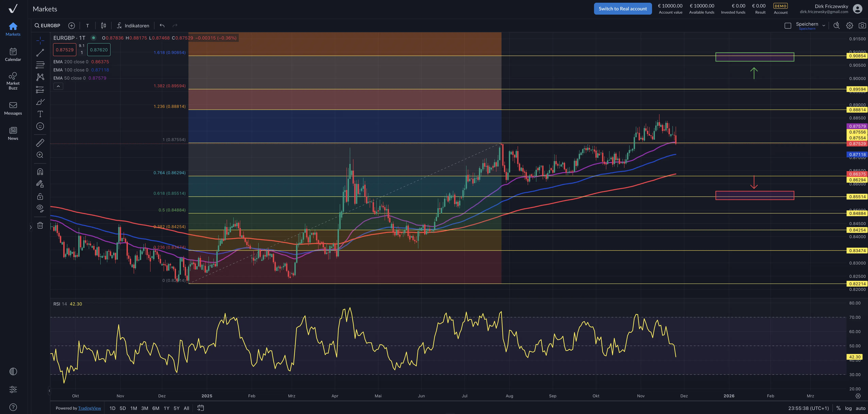
Task: Select the Trend Line drawing tool
Action: coord(40,52)
